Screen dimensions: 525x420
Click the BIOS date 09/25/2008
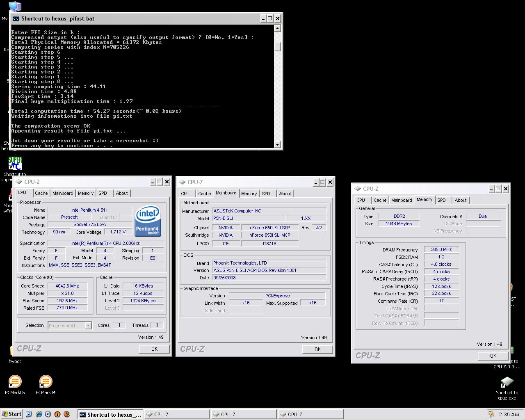[x=269, y=278]
